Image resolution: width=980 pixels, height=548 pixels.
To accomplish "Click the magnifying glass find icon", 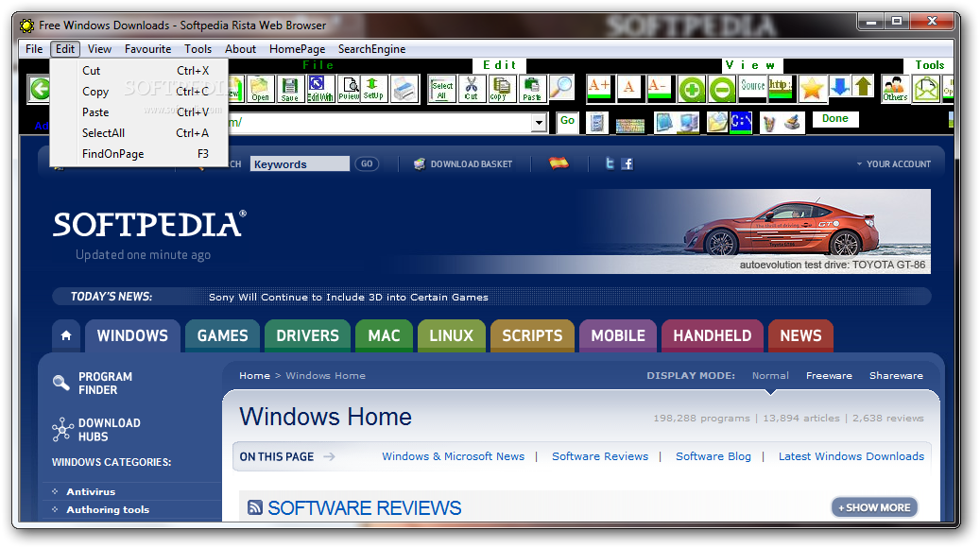I will [561, 88].
